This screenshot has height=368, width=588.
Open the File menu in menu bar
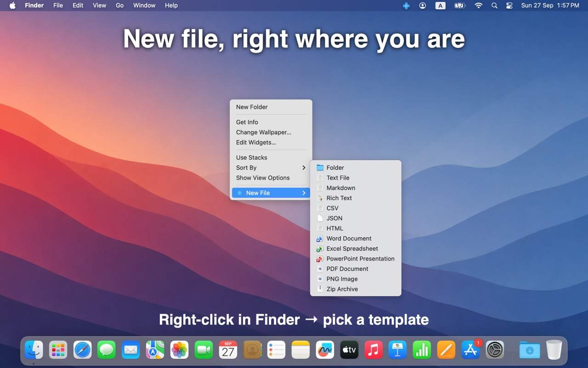tap(58, 6)
